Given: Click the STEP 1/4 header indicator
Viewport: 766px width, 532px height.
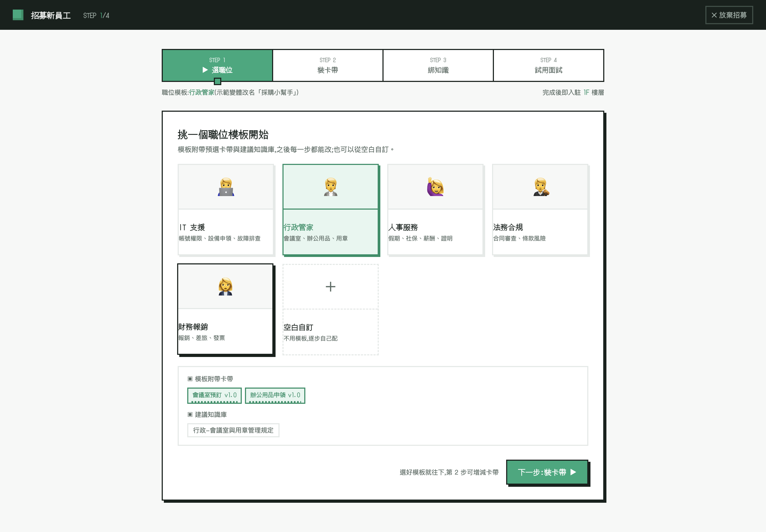Looking at the screenshot, I should click(x=96, y=15).
